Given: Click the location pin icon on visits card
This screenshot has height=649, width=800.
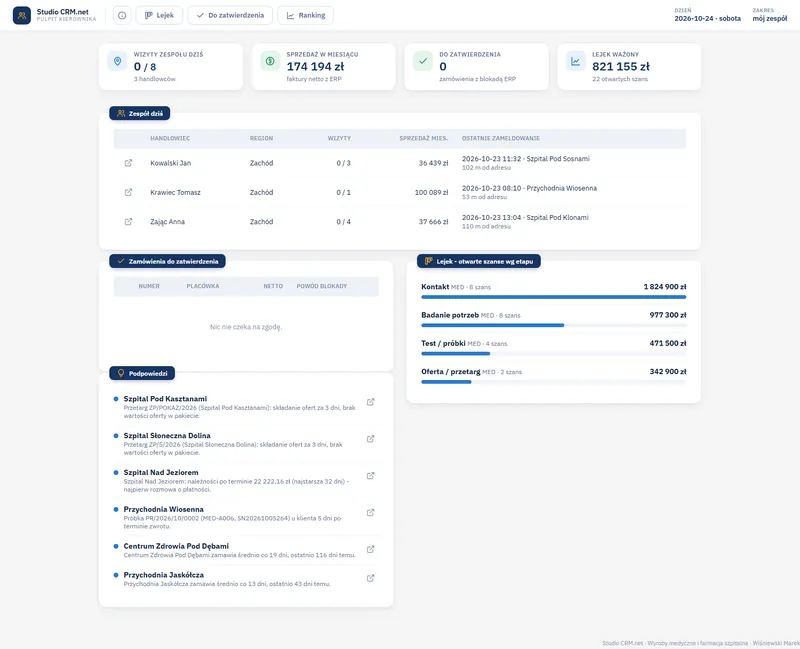Looking at the screenshot, I should tap(117, 61).
